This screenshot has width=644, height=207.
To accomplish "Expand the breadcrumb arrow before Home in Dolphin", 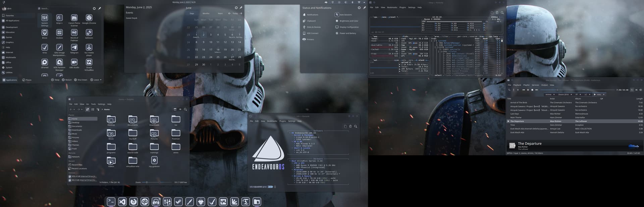I will 102,109.
